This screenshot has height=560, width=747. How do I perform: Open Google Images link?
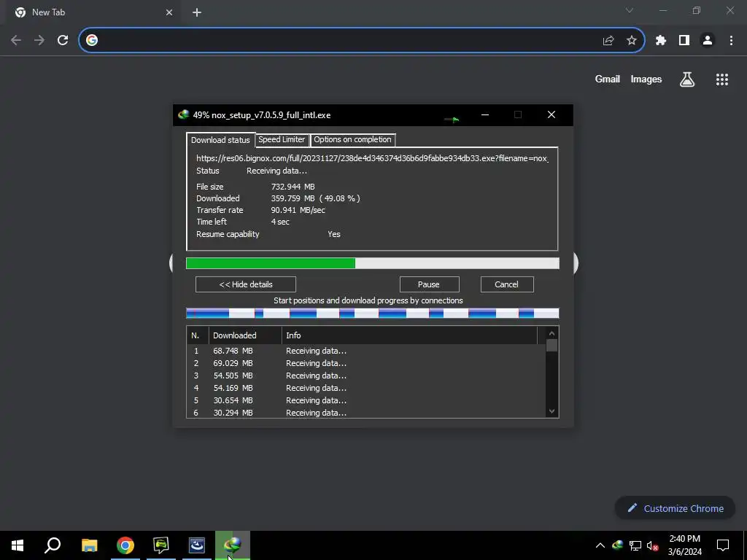(646, 79)
